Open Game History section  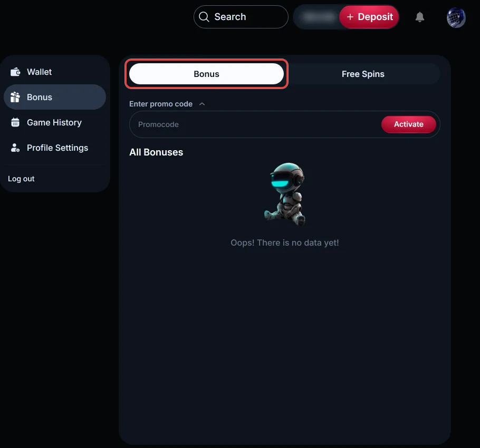pos(55,122)
